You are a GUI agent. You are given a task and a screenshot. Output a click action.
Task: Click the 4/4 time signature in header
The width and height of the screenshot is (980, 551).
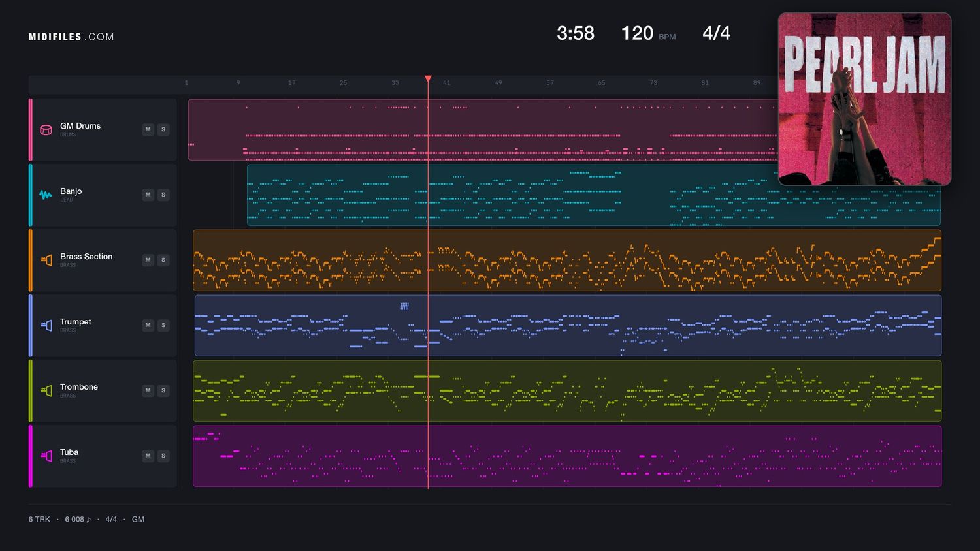[x=716, y=33]
